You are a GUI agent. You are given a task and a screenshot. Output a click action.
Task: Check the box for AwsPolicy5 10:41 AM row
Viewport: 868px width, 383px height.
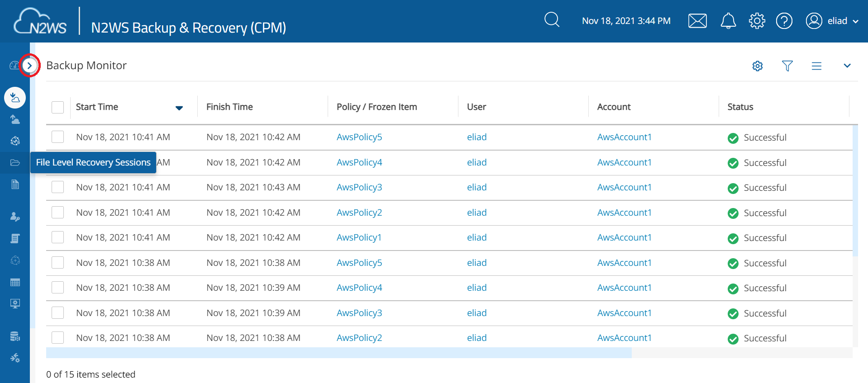point(57,137)
